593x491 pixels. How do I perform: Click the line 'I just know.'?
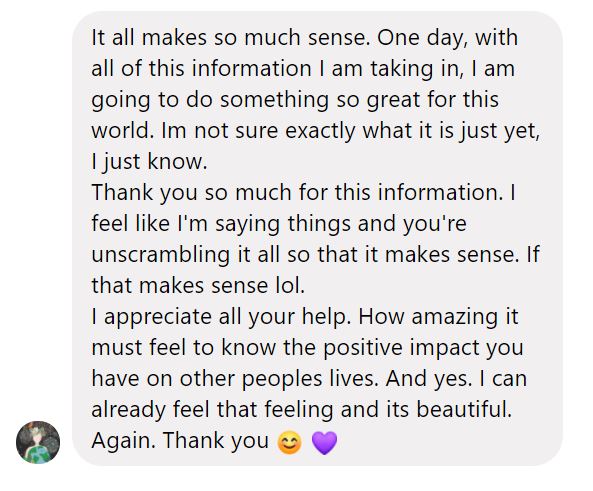pos(149,162)
